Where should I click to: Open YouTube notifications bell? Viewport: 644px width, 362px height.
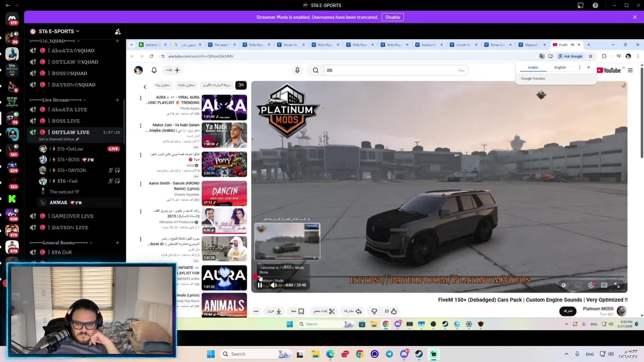154,70
